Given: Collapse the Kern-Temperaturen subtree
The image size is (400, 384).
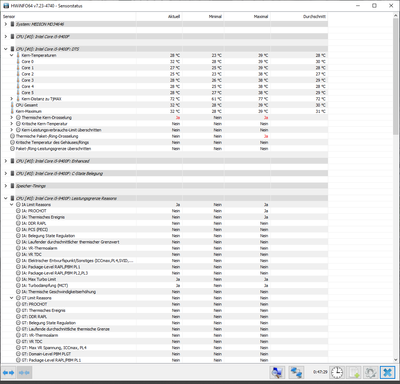Looking at the screenshot, I should pos(12,55).
